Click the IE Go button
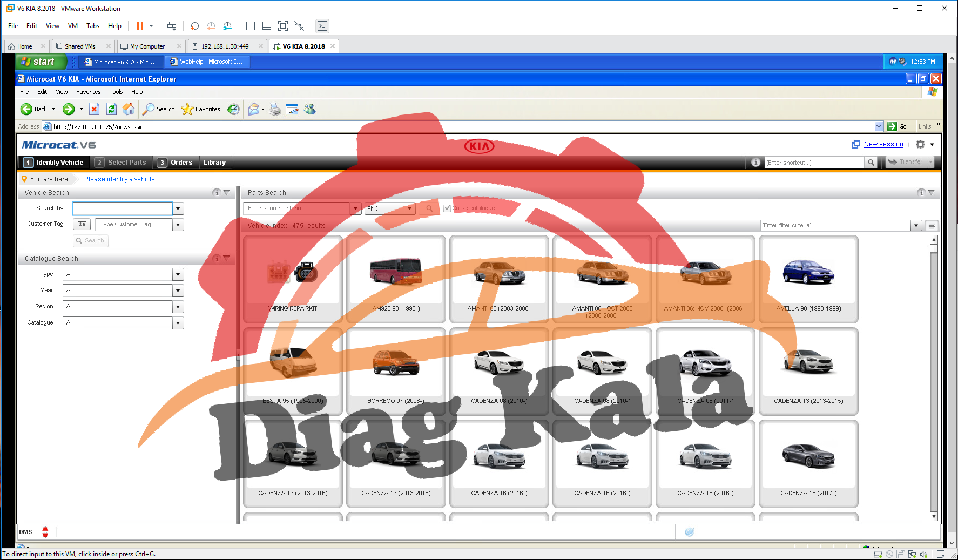 [x=898, y=126]
